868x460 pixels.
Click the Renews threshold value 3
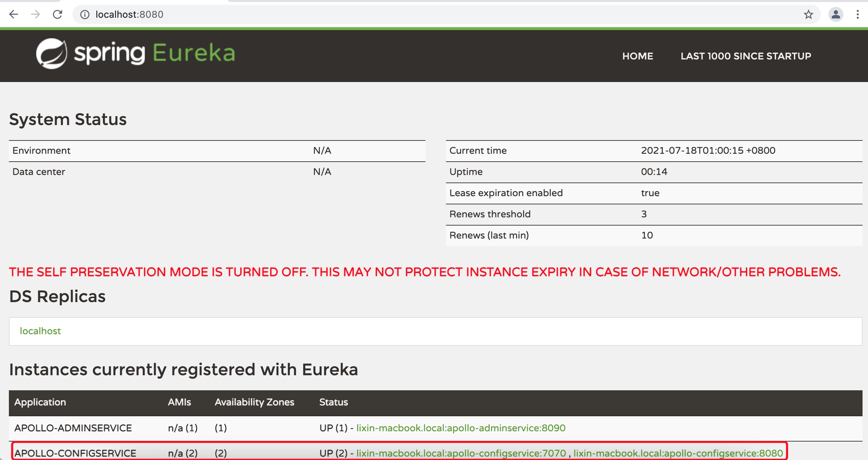[644, 214]
